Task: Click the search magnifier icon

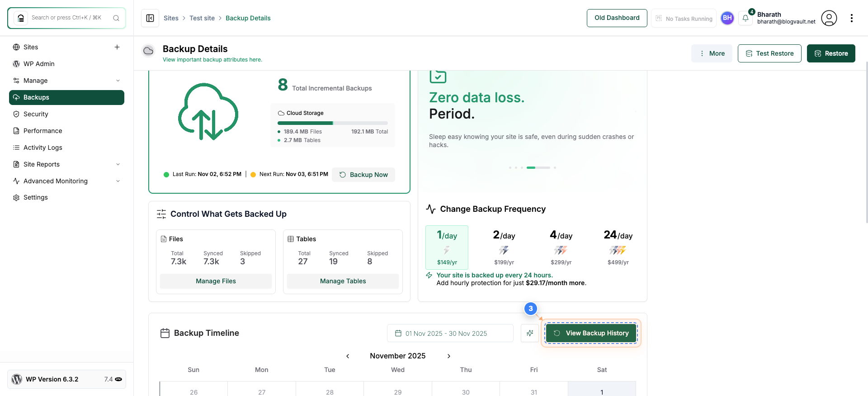Action: click(x=116, y=18)
